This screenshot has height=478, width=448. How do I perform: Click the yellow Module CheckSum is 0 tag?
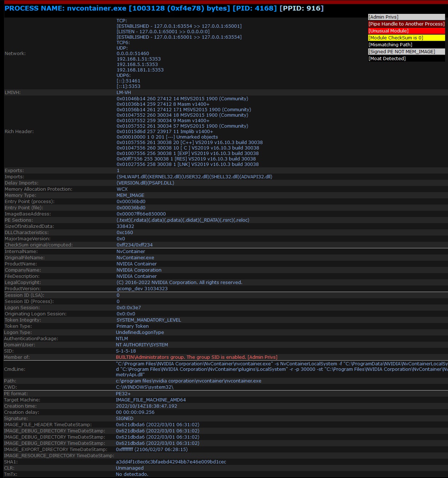(406, 38)
